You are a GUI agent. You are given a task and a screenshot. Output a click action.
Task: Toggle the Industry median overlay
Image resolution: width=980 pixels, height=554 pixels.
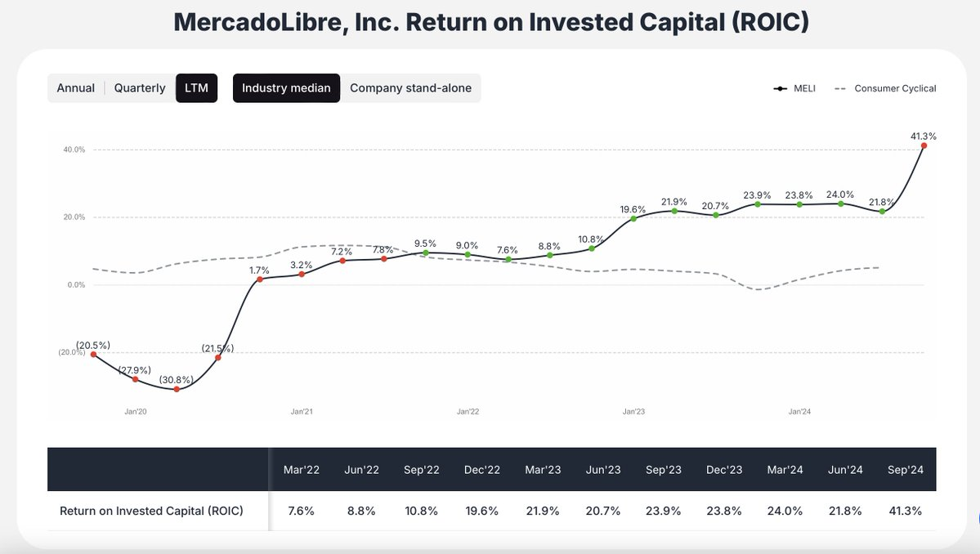[286, 87]
